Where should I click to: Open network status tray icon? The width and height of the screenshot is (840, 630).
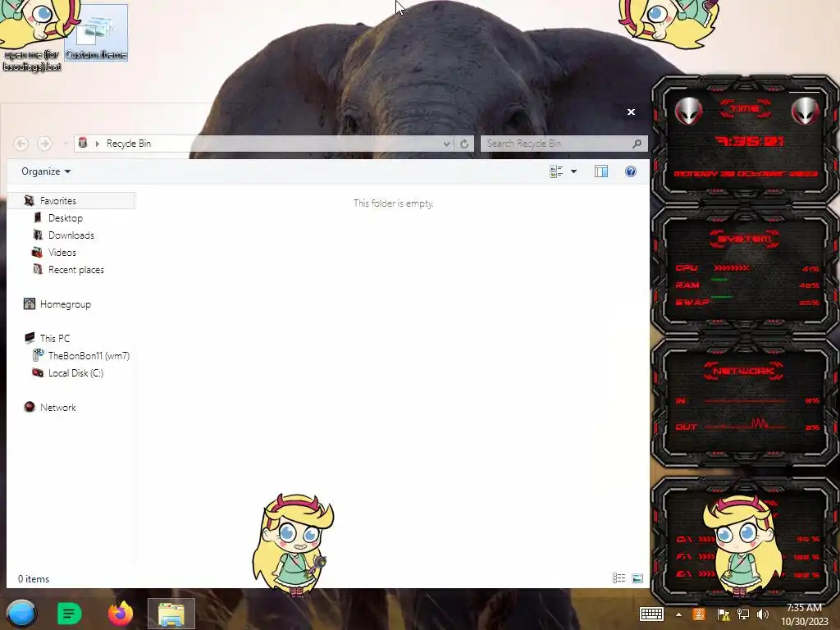(743, 614)
